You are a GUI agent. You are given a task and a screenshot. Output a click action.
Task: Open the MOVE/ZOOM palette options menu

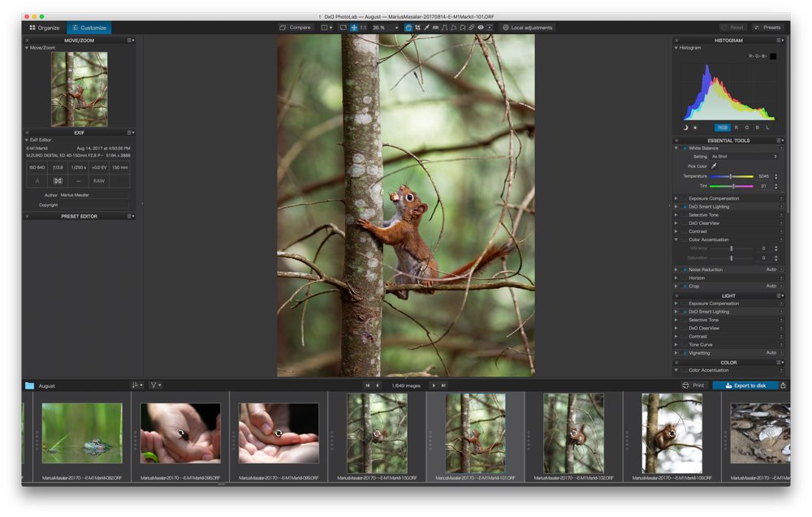131,40
